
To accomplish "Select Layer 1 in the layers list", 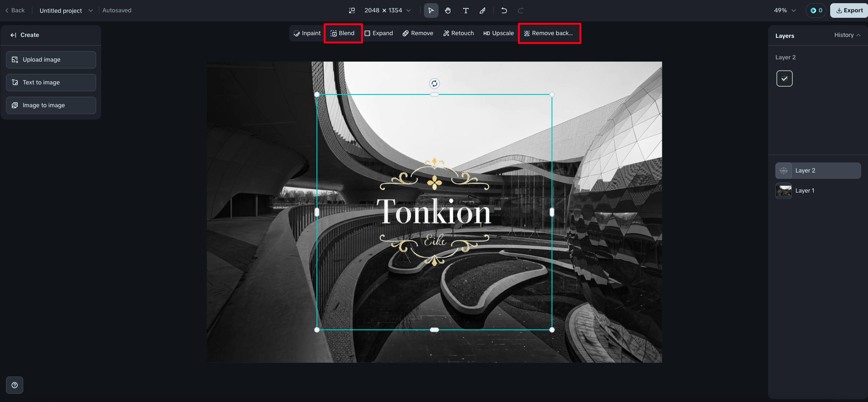I will pyautogui.click(x=818, y=191).
